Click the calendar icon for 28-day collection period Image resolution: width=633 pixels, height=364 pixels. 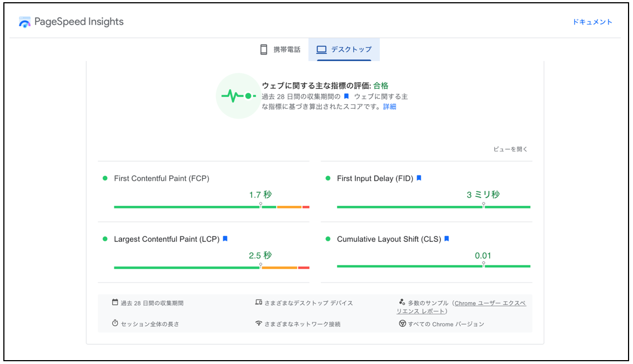click(115, 302)
